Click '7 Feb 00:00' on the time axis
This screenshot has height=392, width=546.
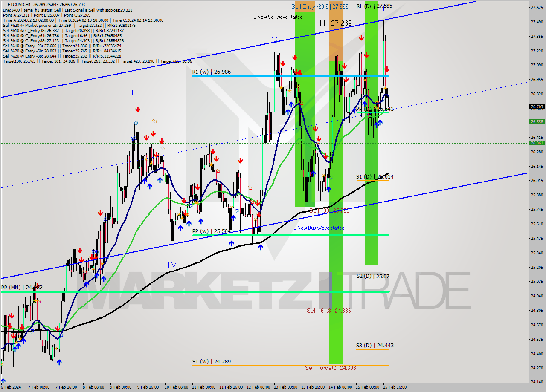point(39,387)
